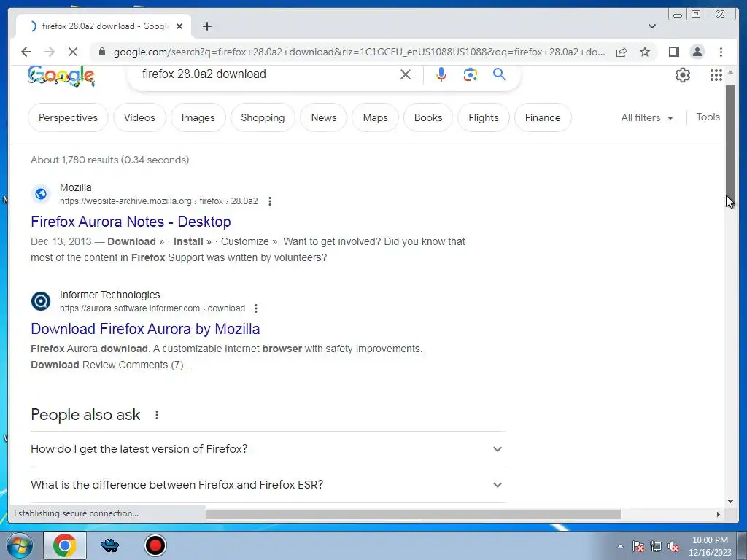Click aurora.software.informer.com URL breadcrumb
747x560 pixels.
(152, 308)
